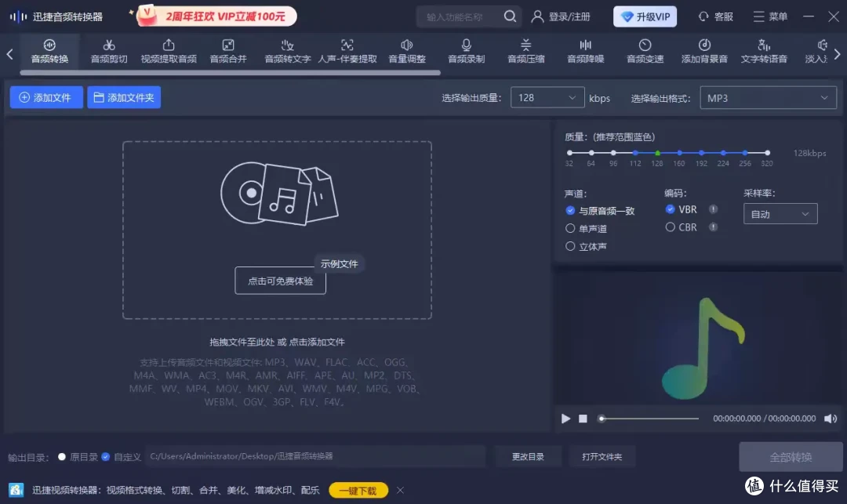
Task: Select 立体声 stereo channel
Action: [586, 247]
